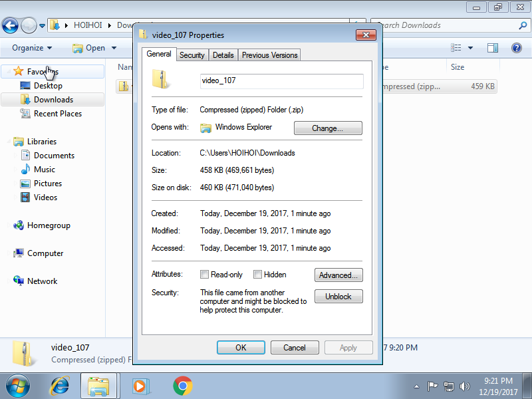Viewport: 532px width, 399px height.
Task: Launch Google Chrome from taskbar
Action: [182, 386]
